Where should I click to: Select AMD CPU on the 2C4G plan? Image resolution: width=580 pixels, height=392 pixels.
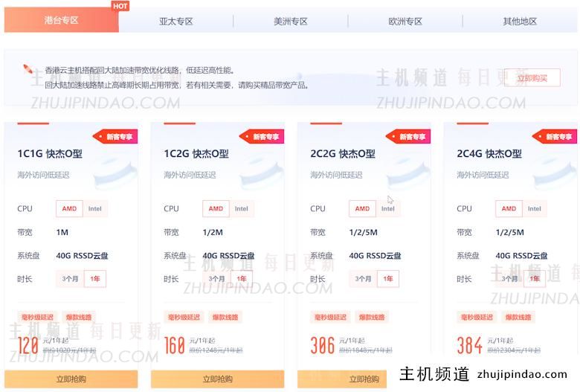(x=509, y=209)
